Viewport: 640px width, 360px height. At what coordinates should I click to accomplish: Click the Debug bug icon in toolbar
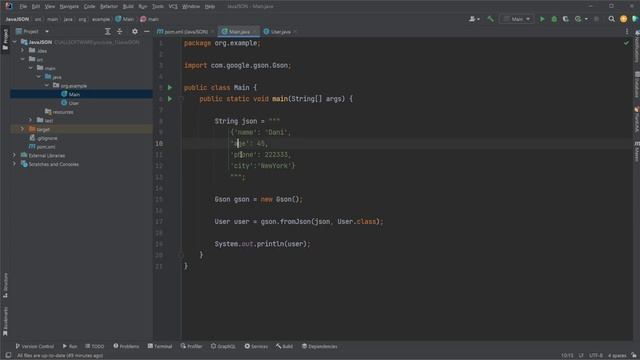pyautogui.click(x=554, y=19)
